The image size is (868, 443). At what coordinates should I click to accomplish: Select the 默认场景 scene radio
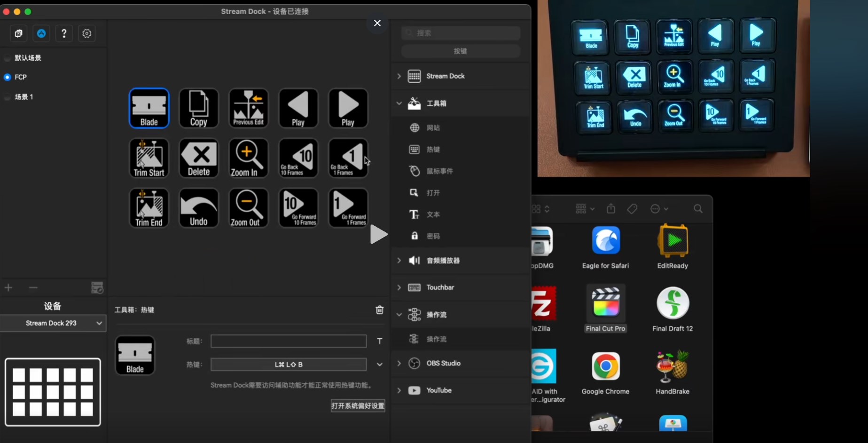tap(7, 58)
